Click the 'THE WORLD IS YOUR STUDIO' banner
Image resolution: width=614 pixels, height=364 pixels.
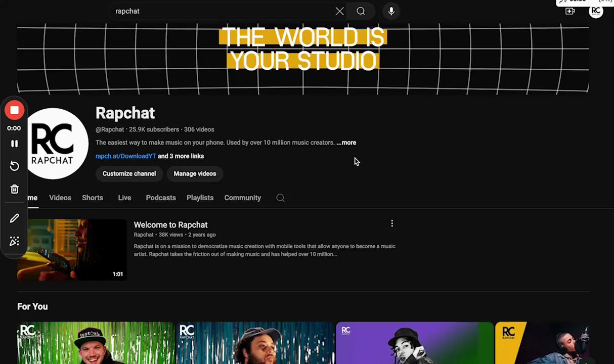(x=303, y=59)
